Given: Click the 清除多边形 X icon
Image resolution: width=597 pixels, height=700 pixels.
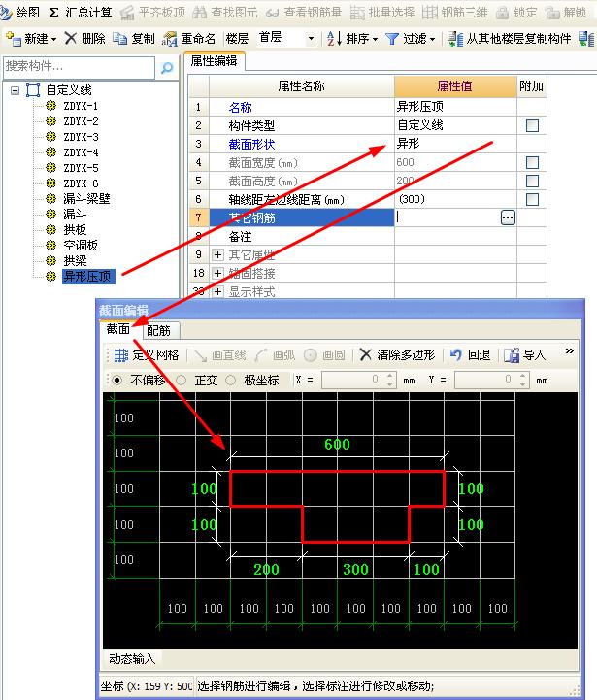Looking at the screenshot, I should click(x=365, y=355).
